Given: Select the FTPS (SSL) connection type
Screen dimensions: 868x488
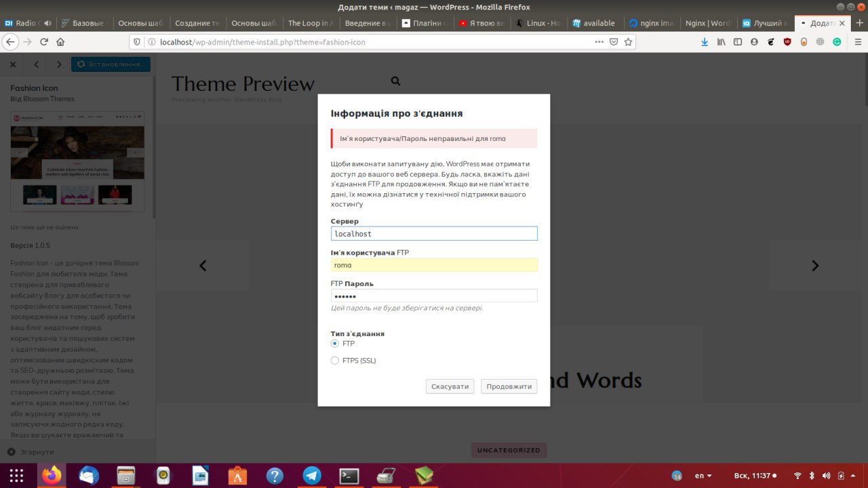Looking at the screenshot, I should [x=334, y=361].
